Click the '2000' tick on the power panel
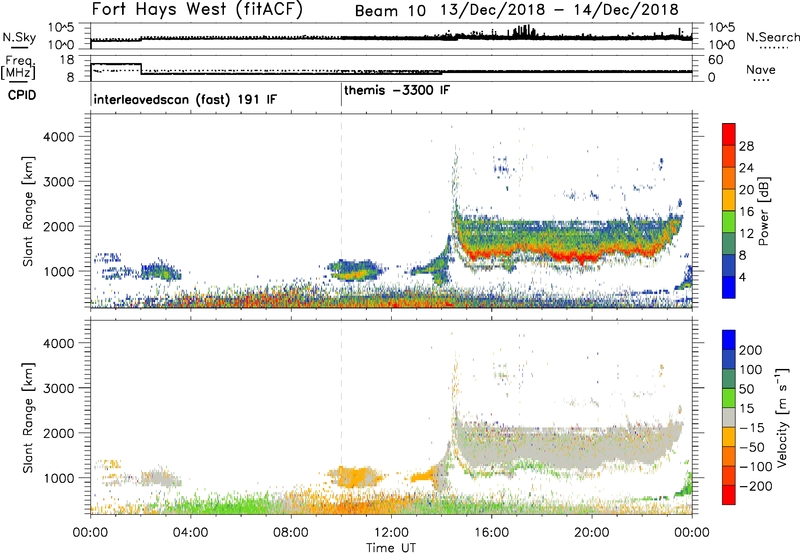Screen dimensions: 800x554 [58, 226]
